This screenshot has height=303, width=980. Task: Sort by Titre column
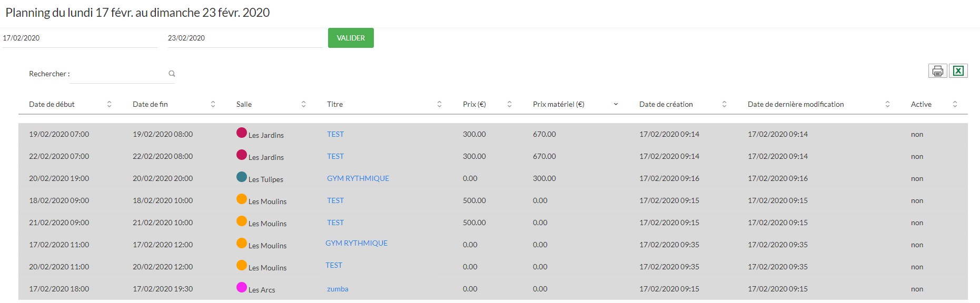coord(439,104)
